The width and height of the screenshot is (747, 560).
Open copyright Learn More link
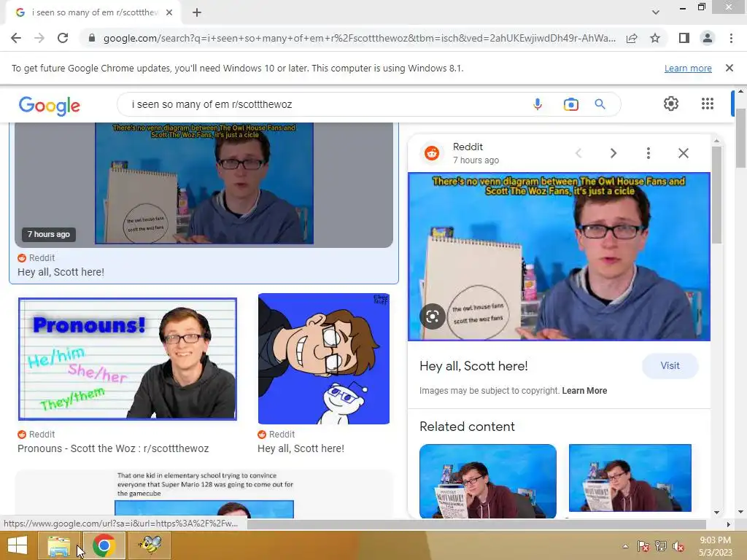click(584, 391)
